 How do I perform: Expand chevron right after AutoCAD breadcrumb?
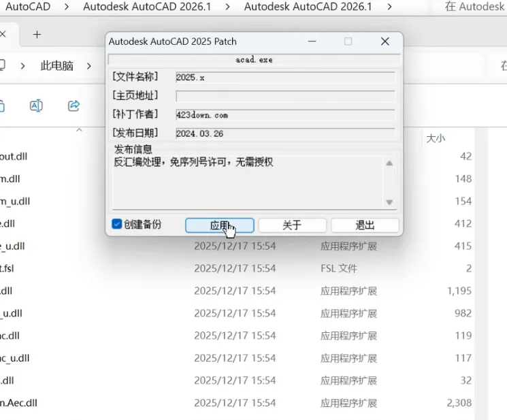pos(67,6)
